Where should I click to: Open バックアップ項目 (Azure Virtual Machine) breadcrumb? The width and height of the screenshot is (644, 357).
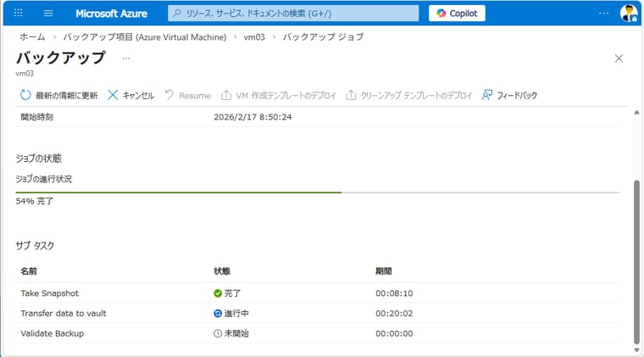(x=145, y=37)
